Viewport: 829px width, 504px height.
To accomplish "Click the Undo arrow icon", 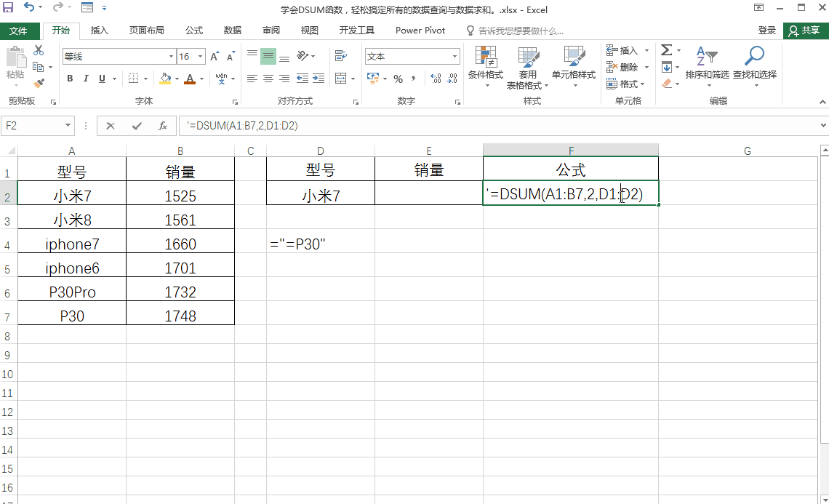I will click(29, 7).
